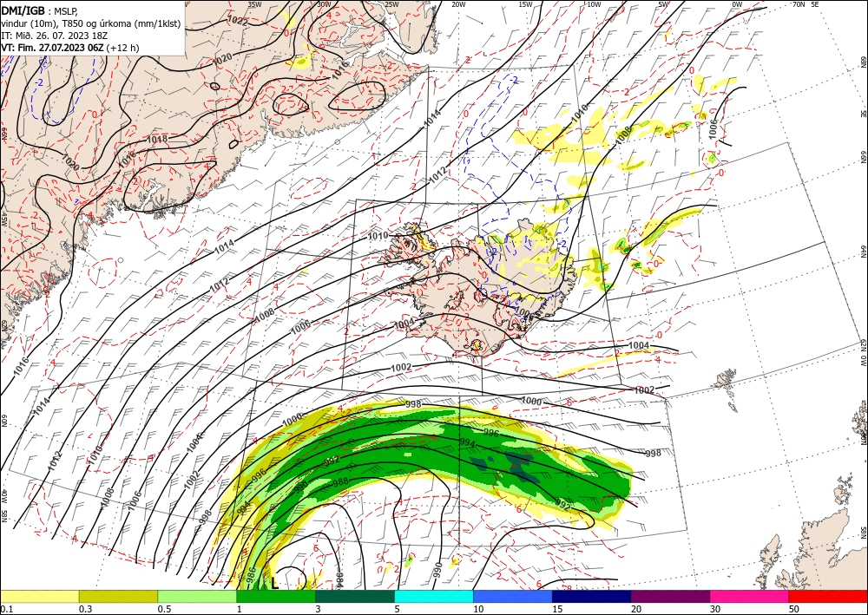Click the '0.3' legend value label
The width and height of the screenshot is (868, 615).
[x=85, y=609]
